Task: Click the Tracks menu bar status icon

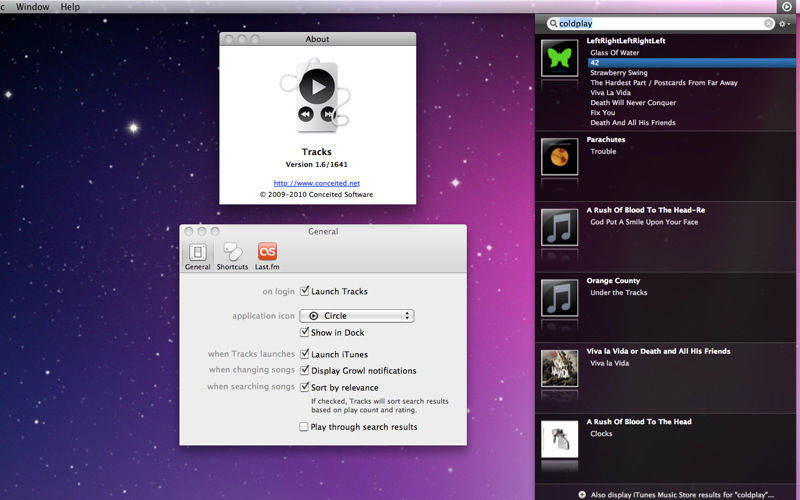Action: point(787,7)
